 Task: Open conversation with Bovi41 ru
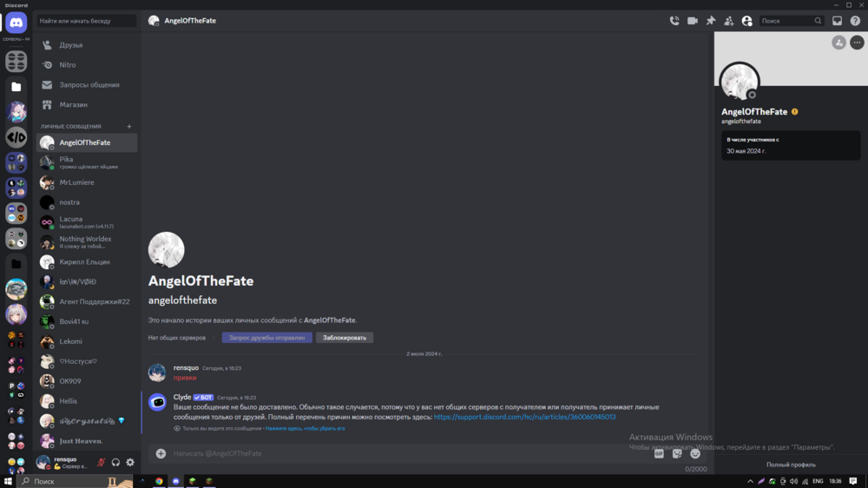(86, 321)
